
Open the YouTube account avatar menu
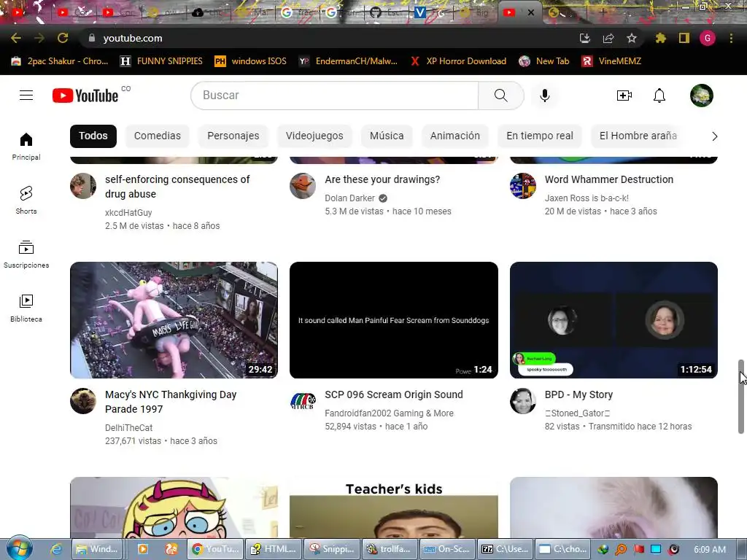point(702,96)
